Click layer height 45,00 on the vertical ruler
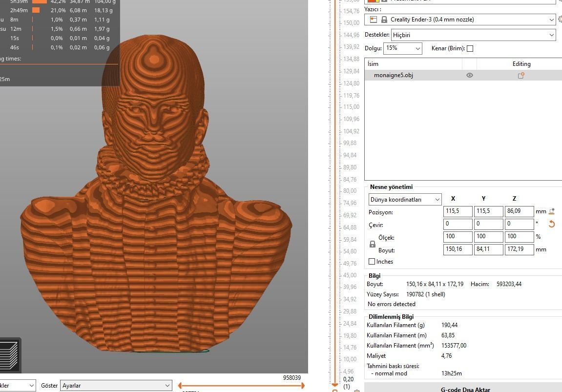562x392 pixels. coord(350,275)
